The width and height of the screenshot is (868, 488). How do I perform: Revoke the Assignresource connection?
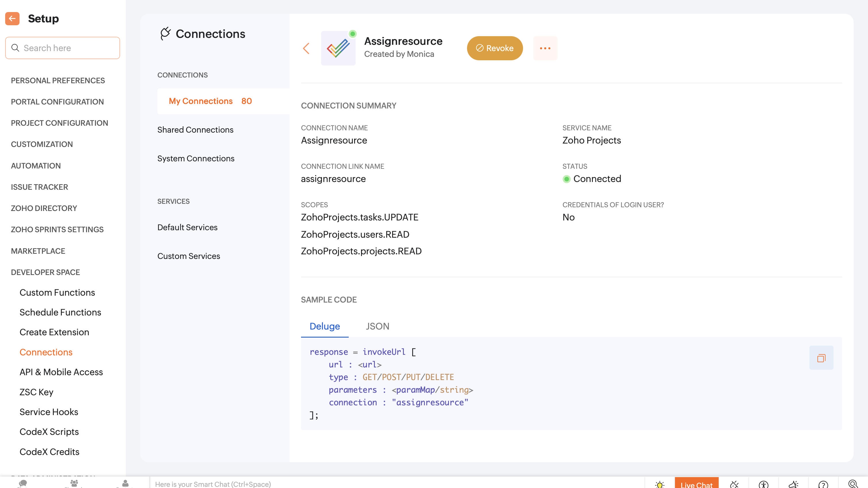click(x=494, y=48)
